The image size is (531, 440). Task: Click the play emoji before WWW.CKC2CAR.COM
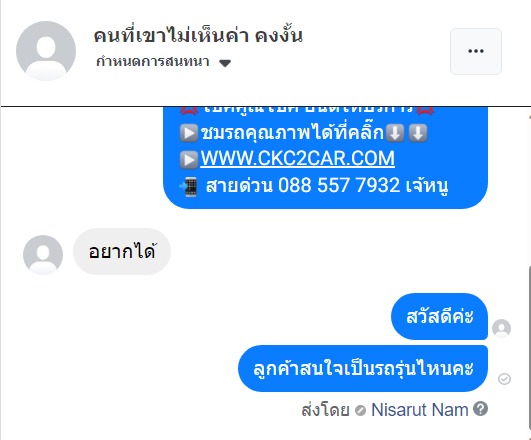189,159
